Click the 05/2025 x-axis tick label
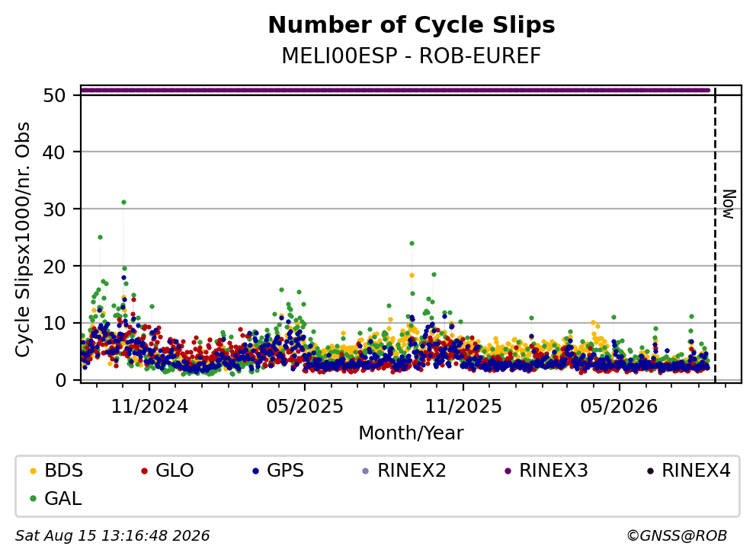Viewport: 756px width, 559px height. coord(305,407)
